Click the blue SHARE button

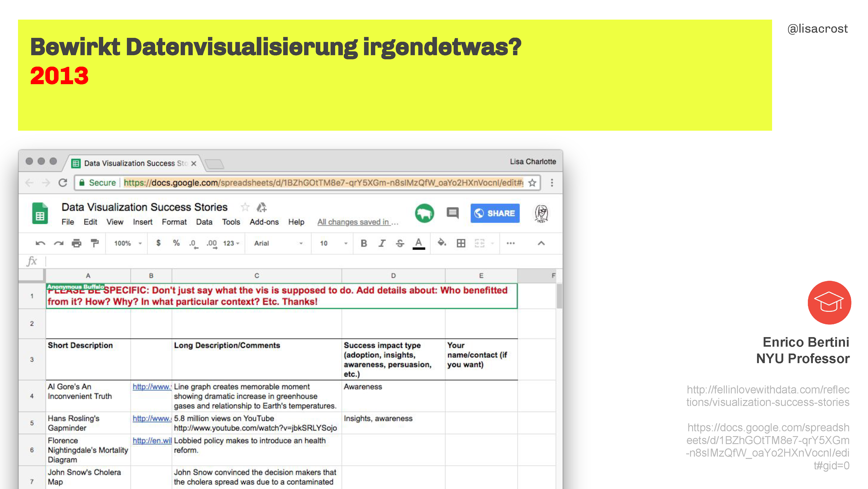click(495, 213)
